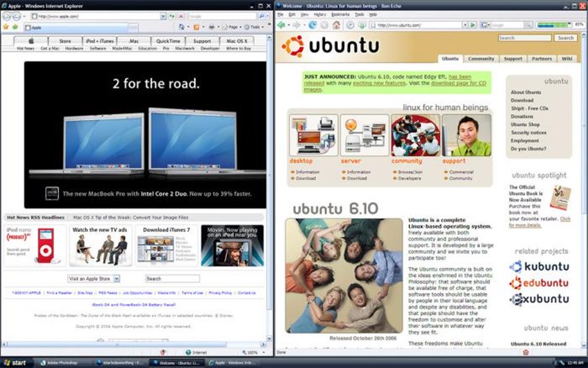Open the QuickTime tab on Apple site
Image resolution: width=588 pixels, height=368 pixels.
coord(168,41)
